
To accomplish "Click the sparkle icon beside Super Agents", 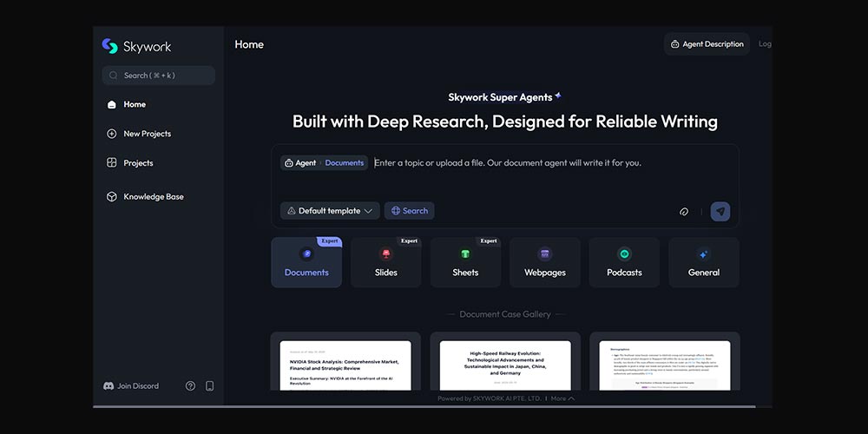I will [x=558, y=95].
